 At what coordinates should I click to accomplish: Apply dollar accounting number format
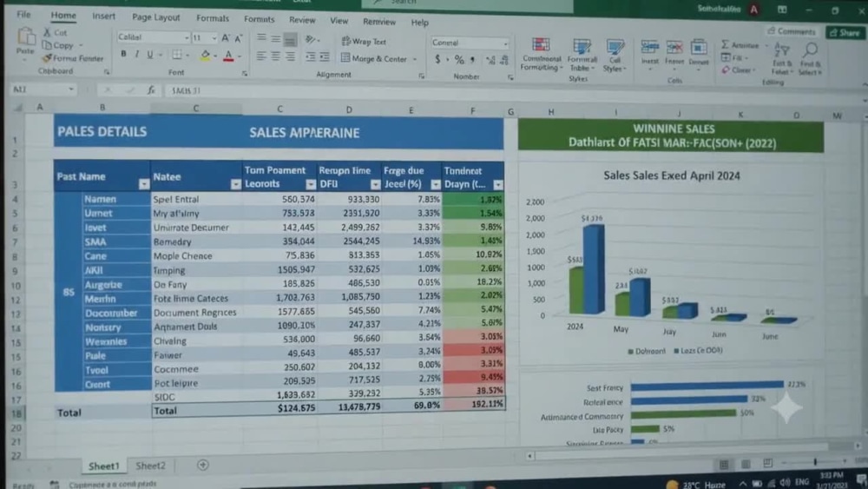437,59
